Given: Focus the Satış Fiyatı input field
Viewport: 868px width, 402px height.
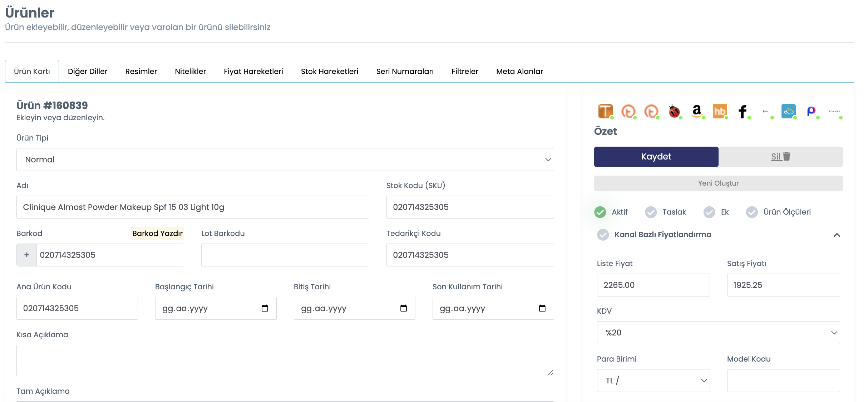Looking at the screenshot, I should (784, 285).
